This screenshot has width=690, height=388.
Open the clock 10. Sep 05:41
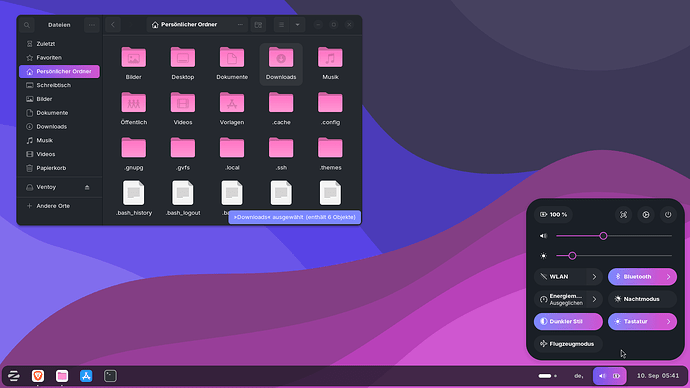pos(658,376)
